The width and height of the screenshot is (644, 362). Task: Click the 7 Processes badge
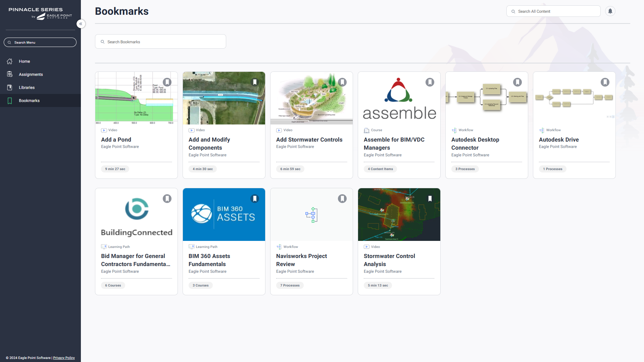[290, 286]
